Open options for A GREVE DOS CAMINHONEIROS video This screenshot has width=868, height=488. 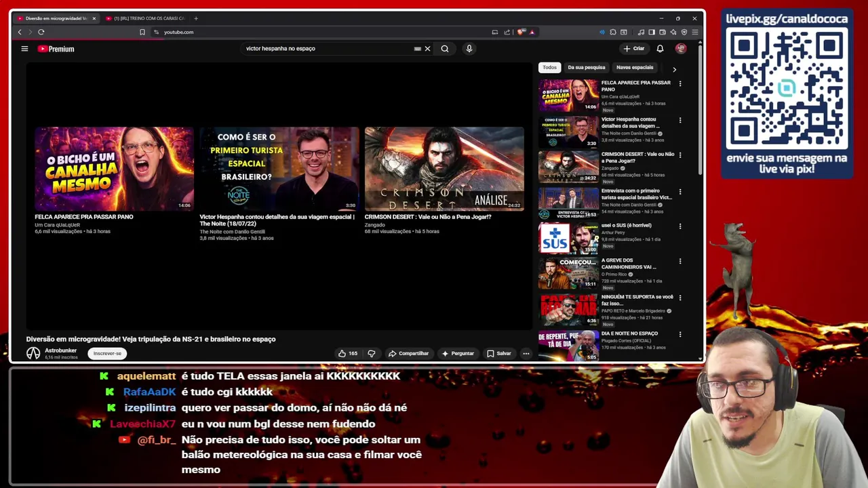coord(680,262)
